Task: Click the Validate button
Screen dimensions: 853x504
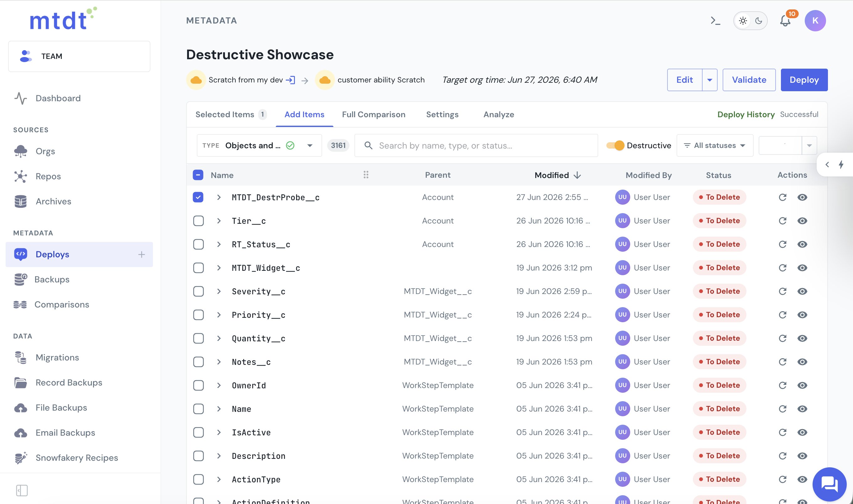Action: click(749, 80)
